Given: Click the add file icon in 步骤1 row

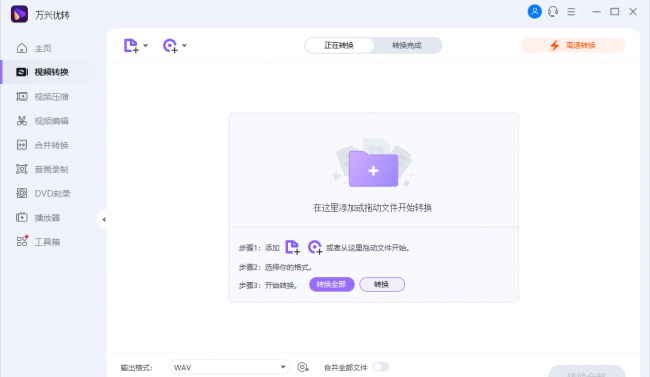Looking at the screenshot, I should (x=292, y=247).
